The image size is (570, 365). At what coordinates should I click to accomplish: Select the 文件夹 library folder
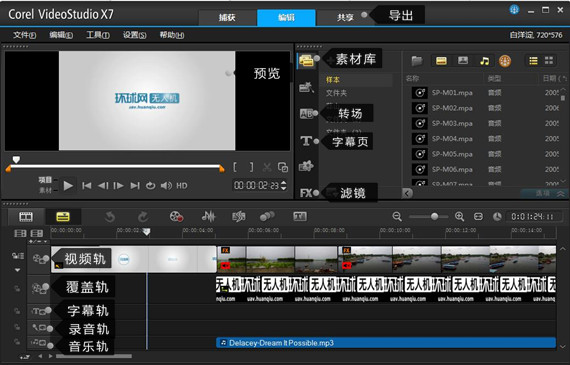336,93
